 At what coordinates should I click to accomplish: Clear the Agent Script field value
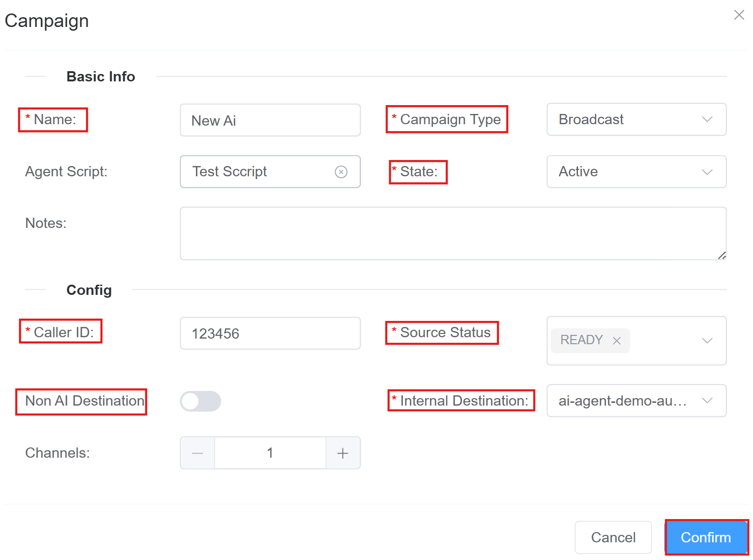[x=341, y=172]
